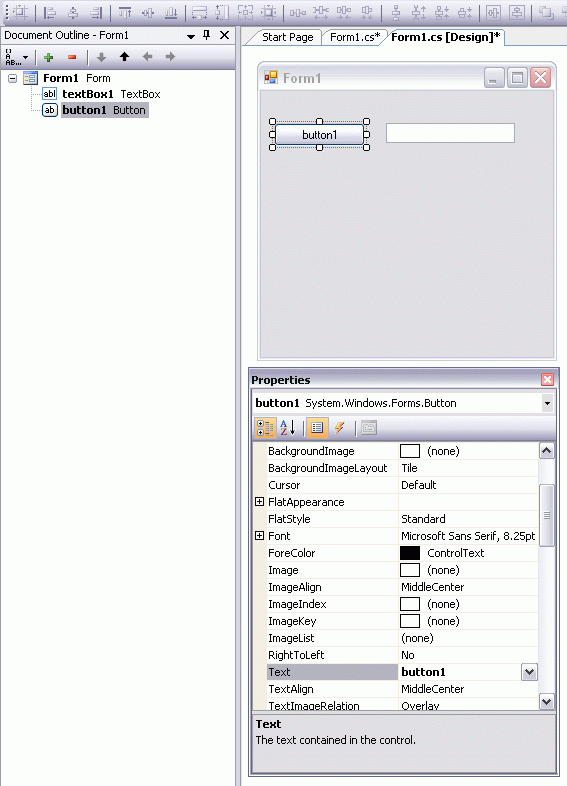Click the ForeColor black color swatch
This screenshot has width=567, height=786.
pos(410,553)
